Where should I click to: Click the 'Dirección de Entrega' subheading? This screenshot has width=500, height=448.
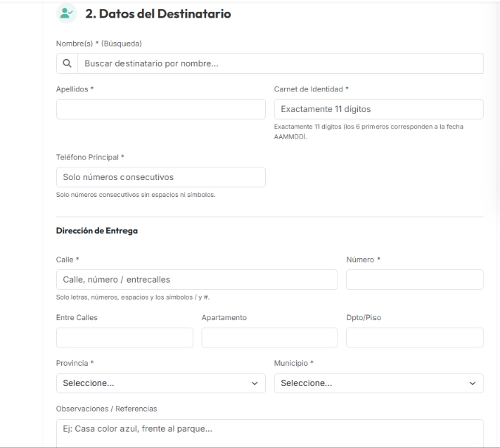click(97, 231)
